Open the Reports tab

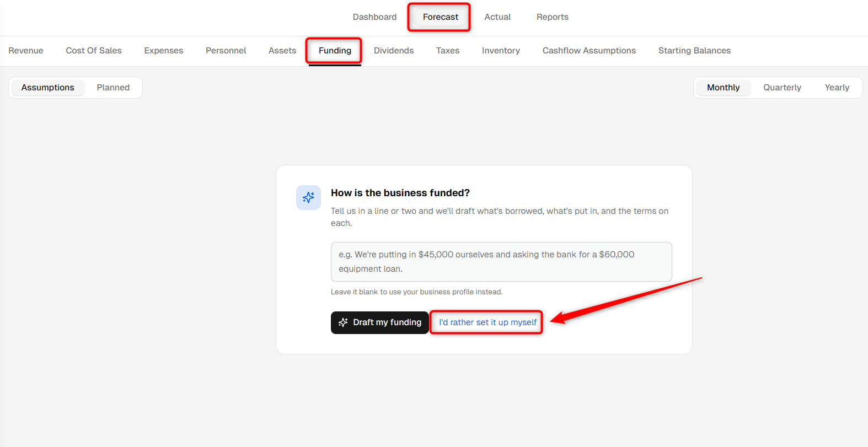[553, 17]
